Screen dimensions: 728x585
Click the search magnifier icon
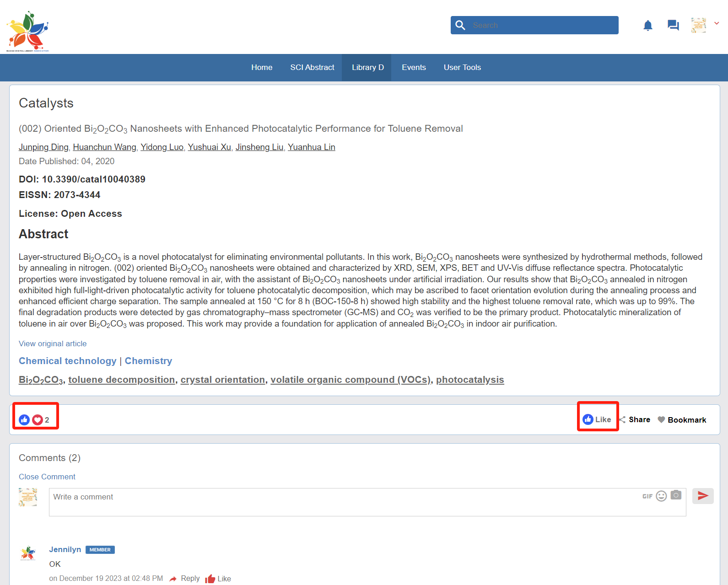(460, 25)
